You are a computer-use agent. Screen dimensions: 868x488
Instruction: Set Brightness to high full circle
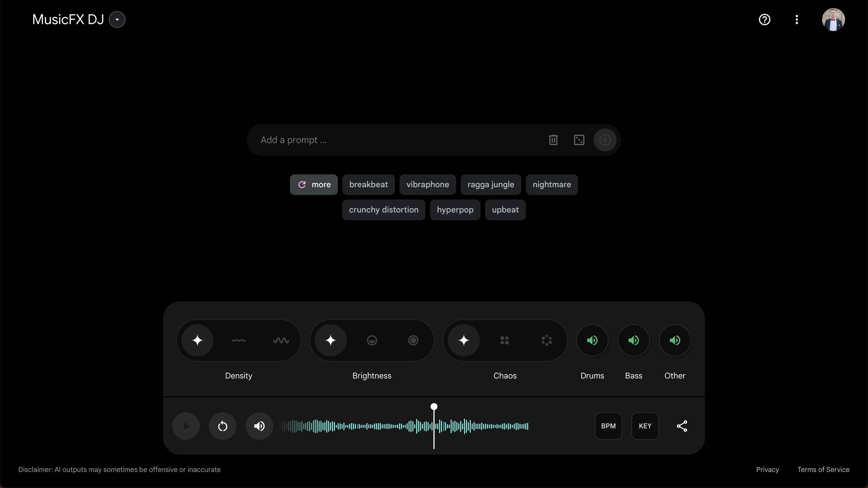(413, 340)
